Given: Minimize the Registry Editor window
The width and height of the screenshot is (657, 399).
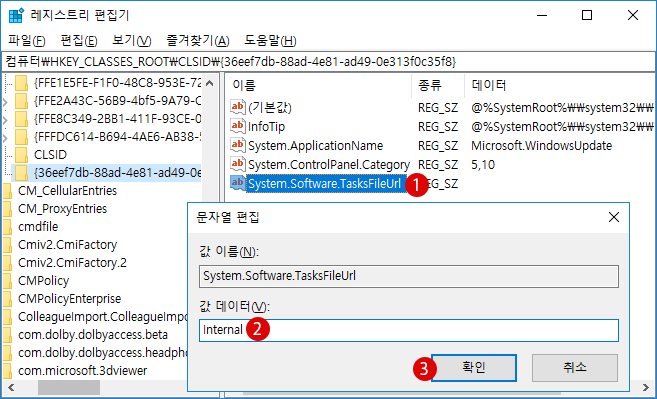Looking at the screenshot, I should (x=541, y=16).
